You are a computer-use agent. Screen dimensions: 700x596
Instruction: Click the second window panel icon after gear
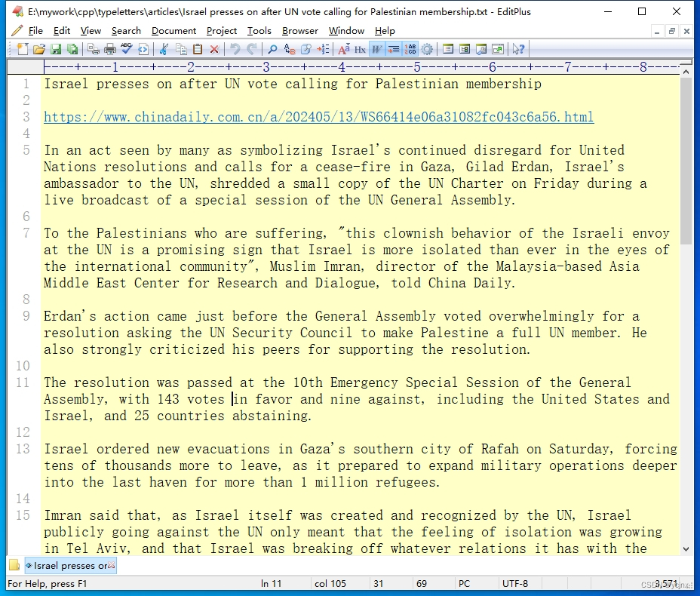point(465,49)
